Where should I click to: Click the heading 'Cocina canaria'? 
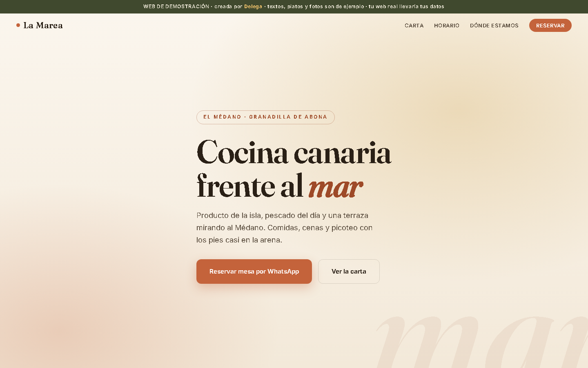pyautogui.click(x=294, y=153)
